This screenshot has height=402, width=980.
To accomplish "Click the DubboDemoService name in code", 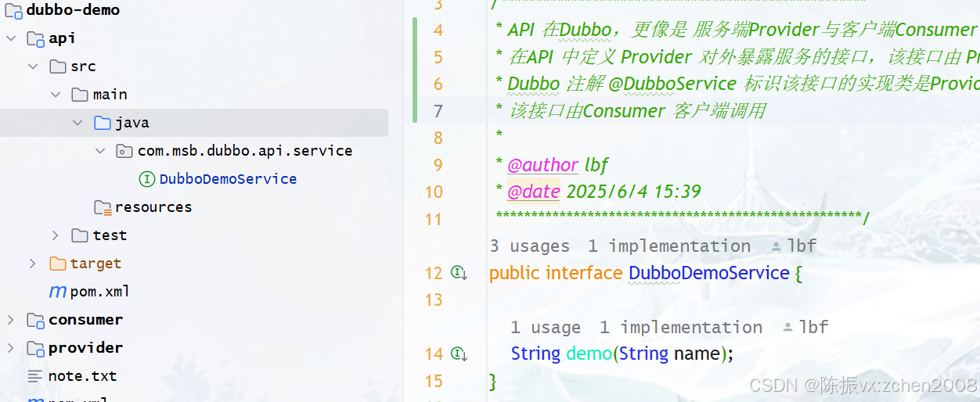I will (709, 273).
